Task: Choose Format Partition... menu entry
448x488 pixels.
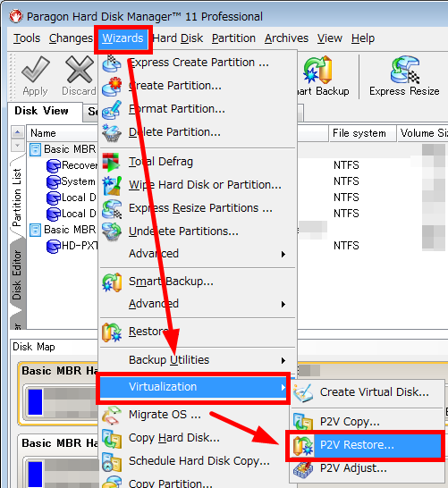Action: 198,109
